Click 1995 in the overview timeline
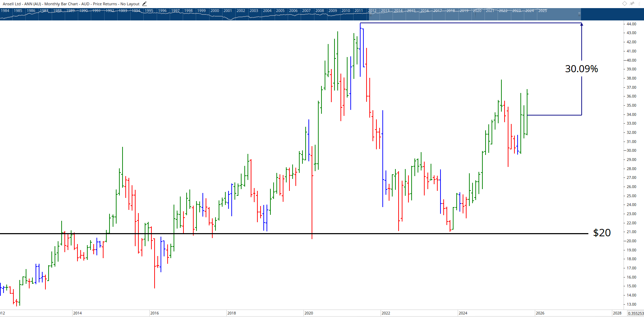 (149, 11)
